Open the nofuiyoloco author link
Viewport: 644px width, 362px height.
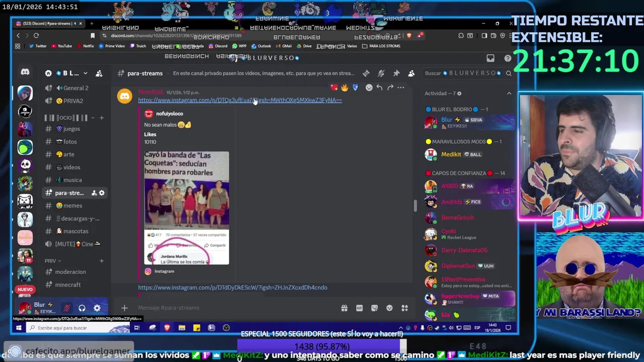(170, 114)
